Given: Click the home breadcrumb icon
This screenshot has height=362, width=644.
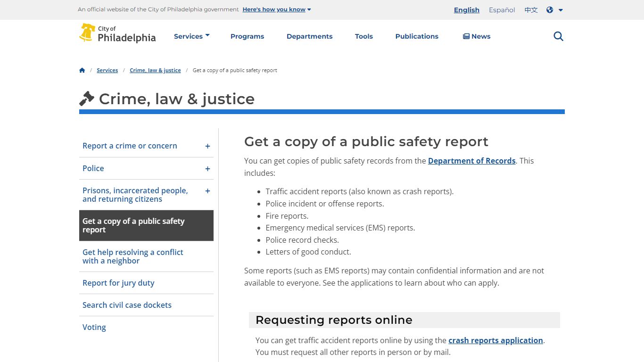Looking at the screenshot, I should (82, 70).
